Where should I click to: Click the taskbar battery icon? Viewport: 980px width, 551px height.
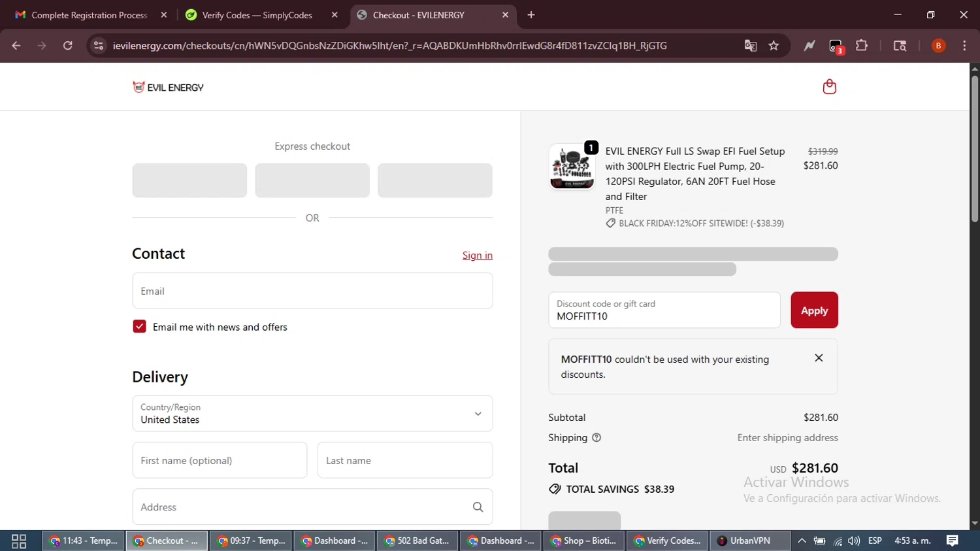tap(819, 541)
